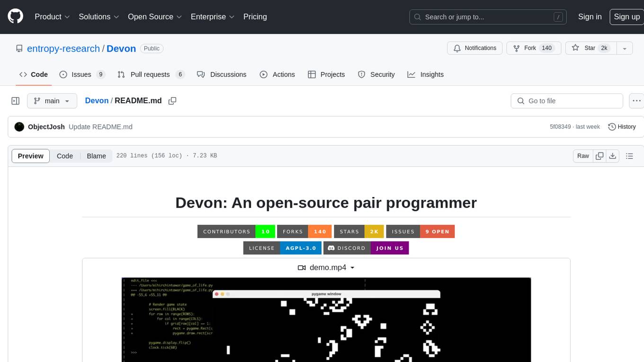Expand the demo.mp4 video dropdown
Image resolution: width=644 pixels, height=362 pixels.
pyautogui.click(x=326, y=268)
